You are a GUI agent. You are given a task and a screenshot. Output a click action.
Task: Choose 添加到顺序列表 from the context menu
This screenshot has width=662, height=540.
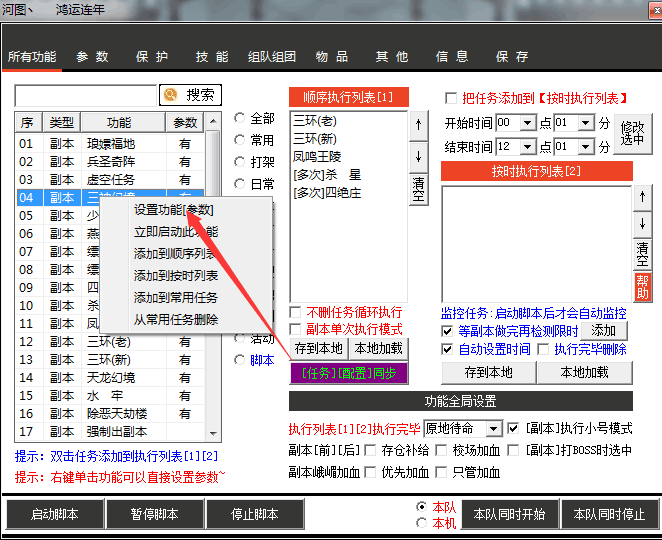point(174,254)
